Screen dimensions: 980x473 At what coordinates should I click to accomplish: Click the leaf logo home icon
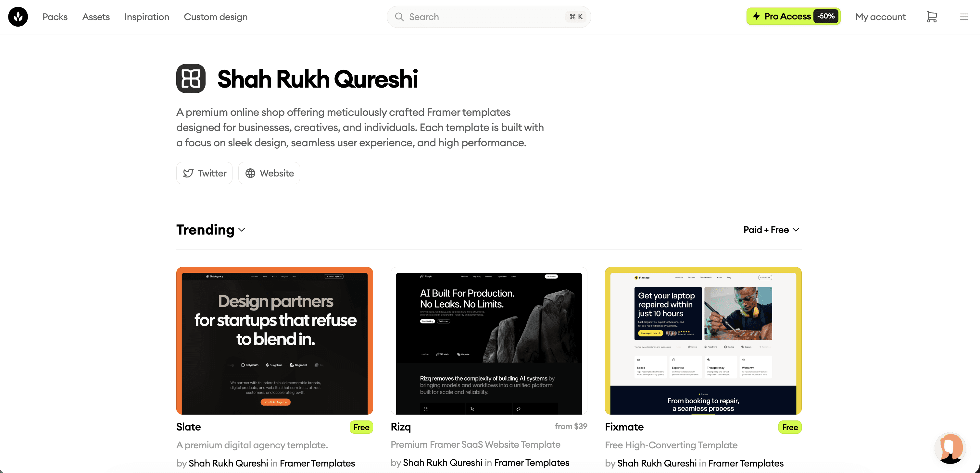click(x=18, y=17)
